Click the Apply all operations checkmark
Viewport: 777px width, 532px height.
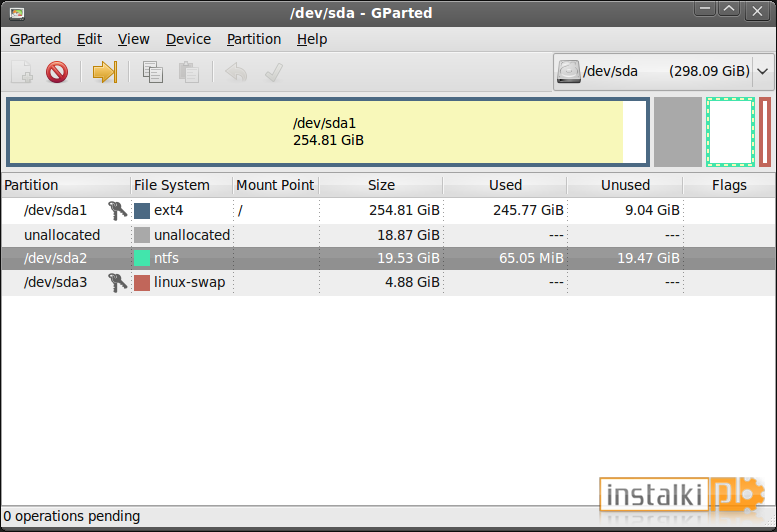pos(274,72)
